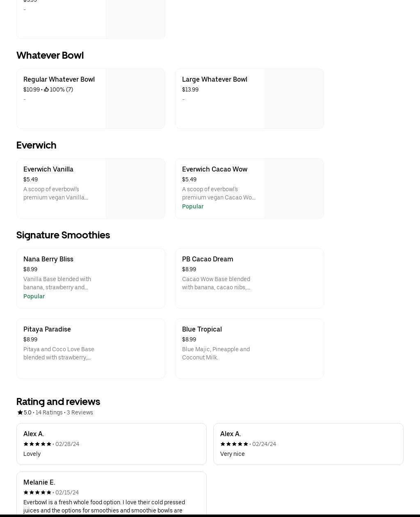420x517 pixels.
Task: Click the 3 Reviews text
Action: point(80,412)
